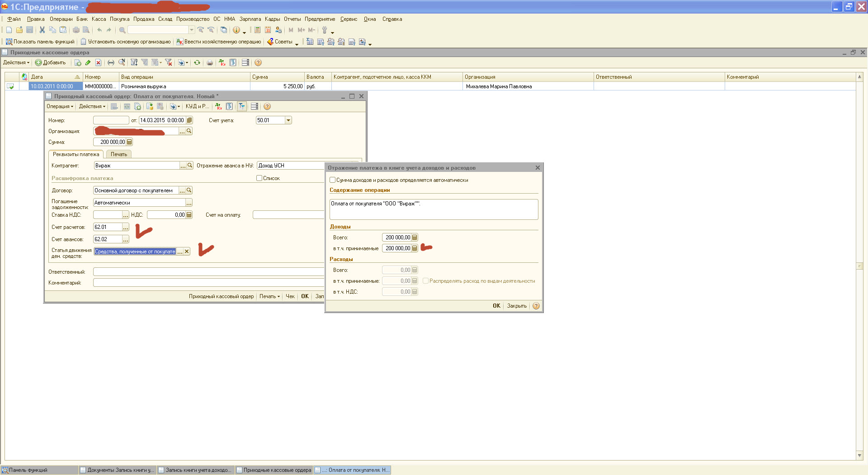The width and height of the screenshot is (868, 475).
Task: Expand the Печать dropdown at the form bottom
Action: tap(269, 296)
